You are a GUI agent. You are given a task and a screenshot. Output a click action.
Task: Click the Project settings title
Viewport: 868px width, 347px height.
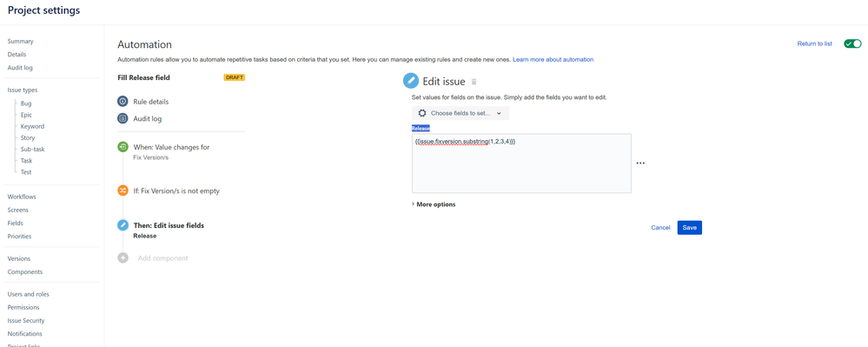pyautogui.click(x=43, y=10)
